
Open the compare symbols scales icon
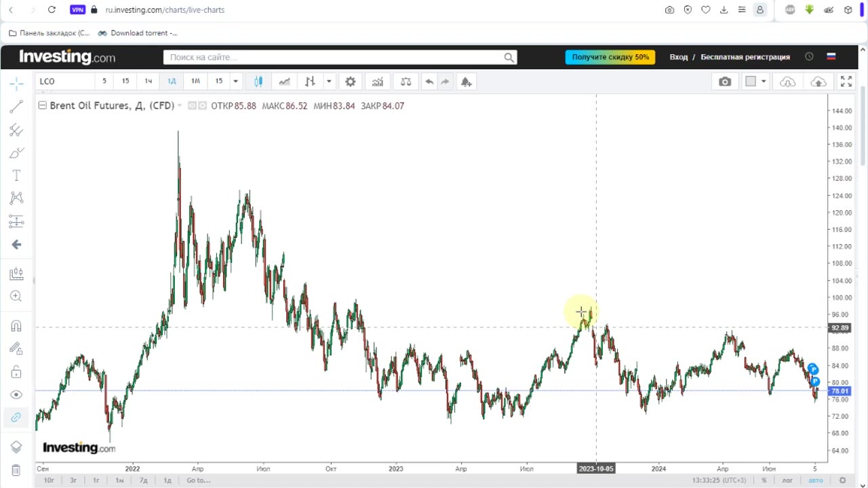[406, 81]
